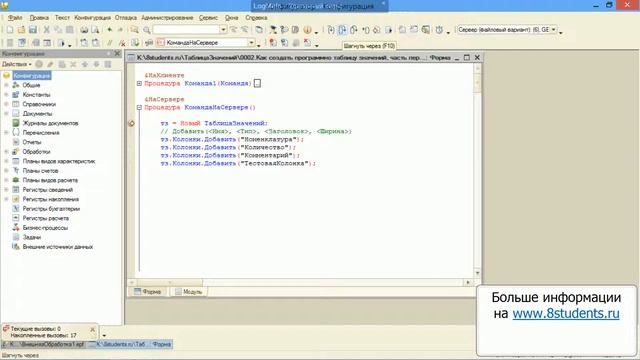The image size is (640, 360).
Task: Open the КомандаНаСервере procedure dropdown
Action: pos(251,42)
